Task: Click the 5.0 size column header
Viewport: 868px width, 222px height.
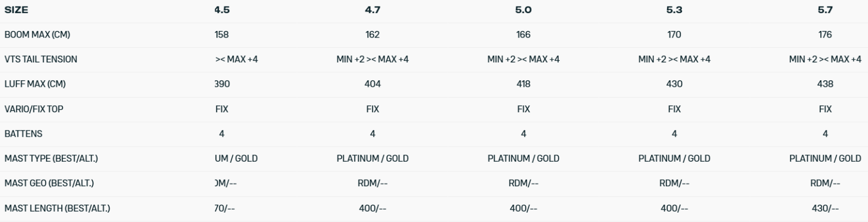Action: coord(523,10)
